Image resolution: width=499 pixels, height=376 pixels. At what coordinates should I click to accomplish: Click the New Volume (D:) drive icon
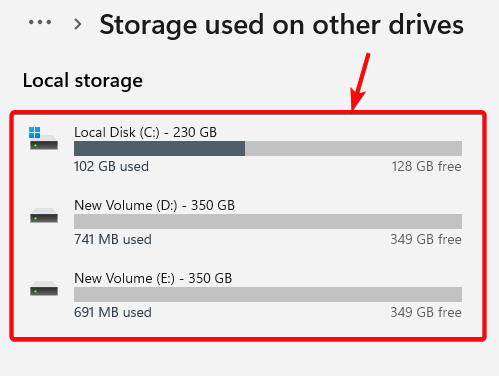pos(44,215)
